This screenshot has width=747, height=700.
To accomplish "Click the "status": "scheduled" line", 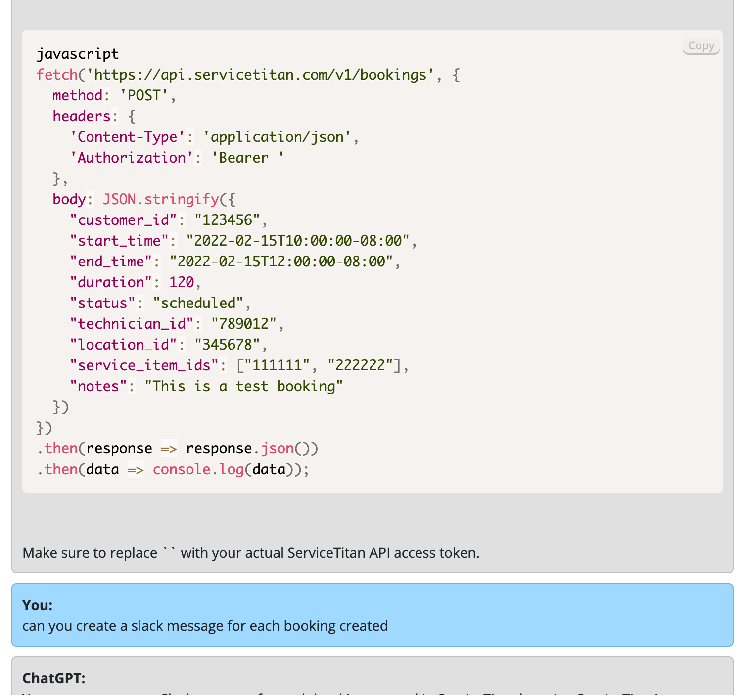I will [160, 303].
